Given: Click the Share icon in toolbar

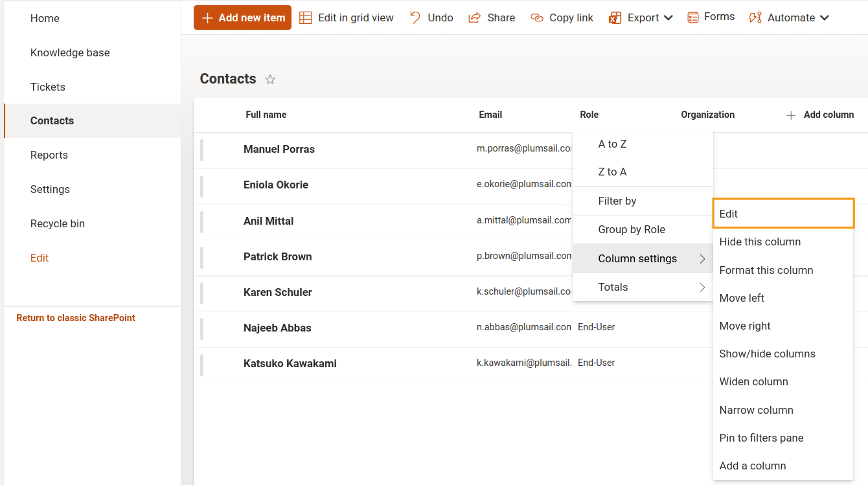Looking at the screenshot, I should click(x=475, y=18).
